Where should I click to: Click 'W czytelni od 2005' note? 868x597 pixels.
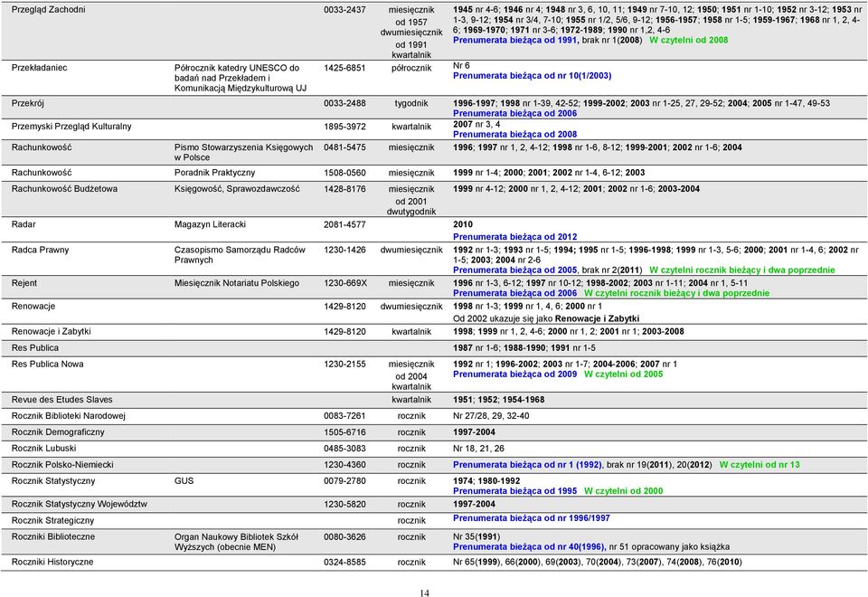pos(623,374)
